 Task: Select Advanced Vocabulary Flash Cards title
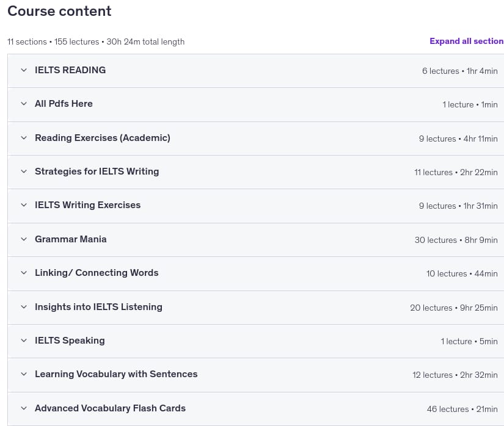pyautogui.click(x=110, y=408)
